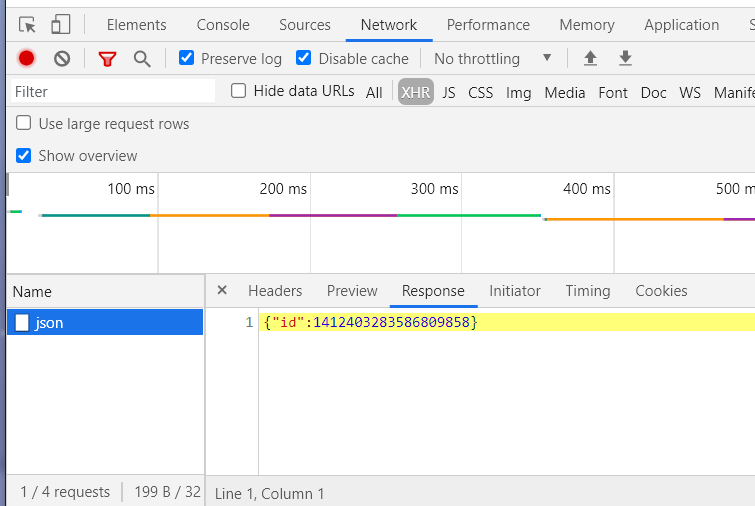
Task: Click the Import HAR upload arrow
Action: pyautogui.click(x=590, y=59)
